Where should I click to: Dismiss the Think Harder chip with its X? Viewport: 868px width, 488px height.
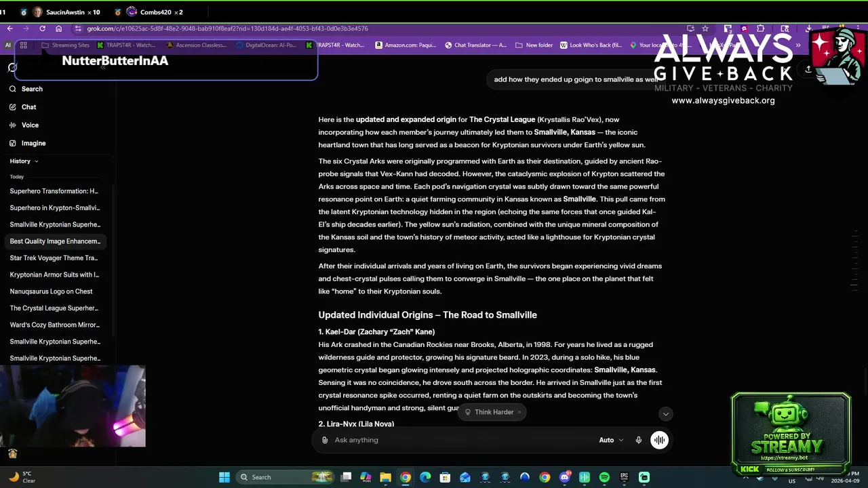coord(519,412)
